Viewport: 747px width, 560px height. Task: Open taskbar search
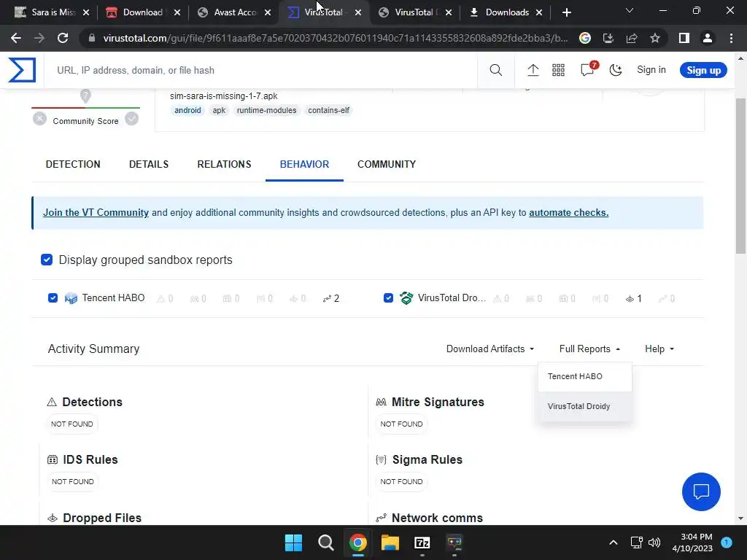pyautogui.click(x=326, y=542)
